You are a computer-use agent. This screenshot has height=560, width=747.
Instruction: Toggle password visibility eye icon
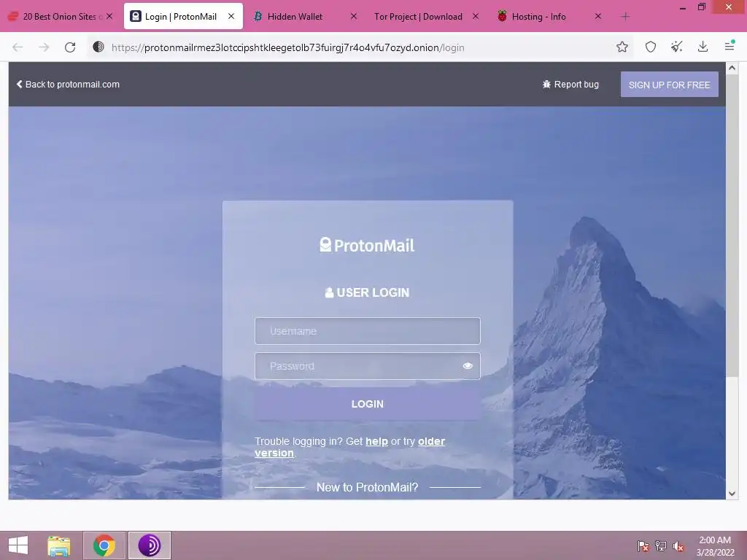pyautogui.click(x=468, y=366)
